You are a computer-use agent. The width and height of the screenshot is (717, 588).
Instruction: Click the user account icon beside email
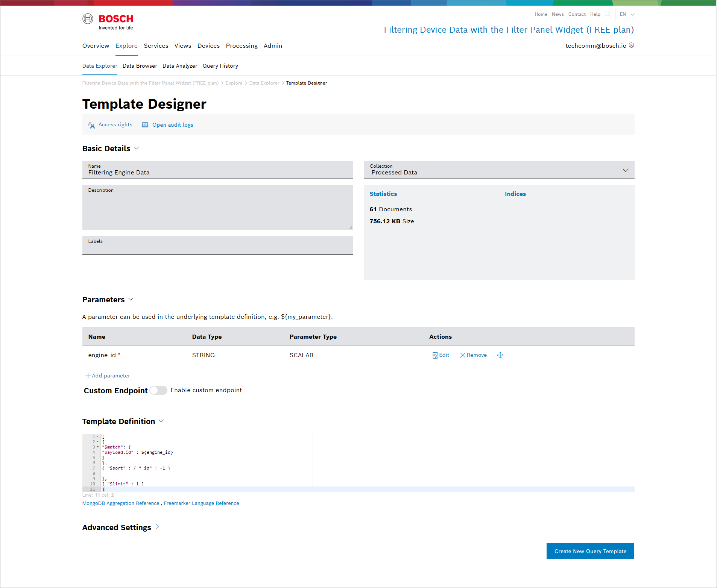632,45
